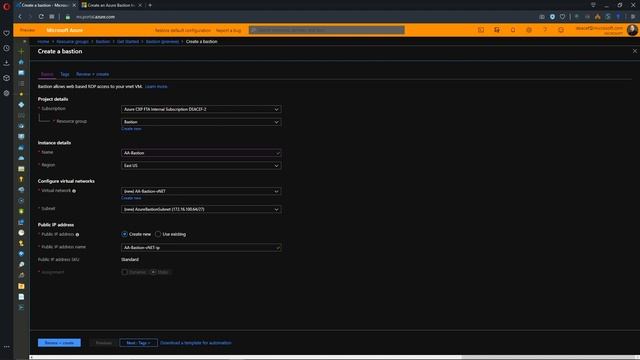Click Public IP address info icon
Viewport: 640px width, 360px height.
click(x=77, y=235)
